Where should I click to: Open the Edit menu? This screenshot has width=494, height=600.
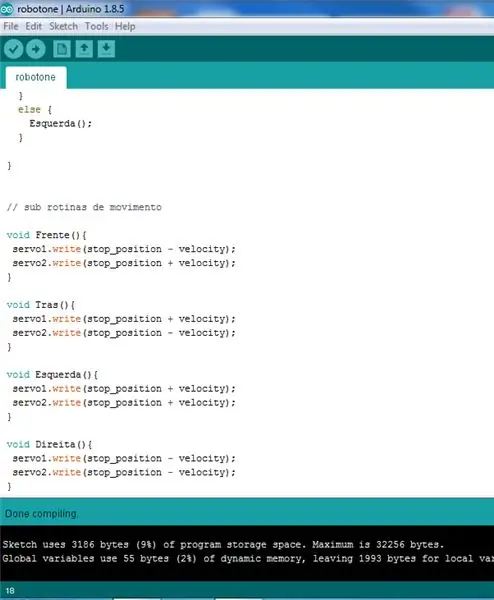coord(34,26)
